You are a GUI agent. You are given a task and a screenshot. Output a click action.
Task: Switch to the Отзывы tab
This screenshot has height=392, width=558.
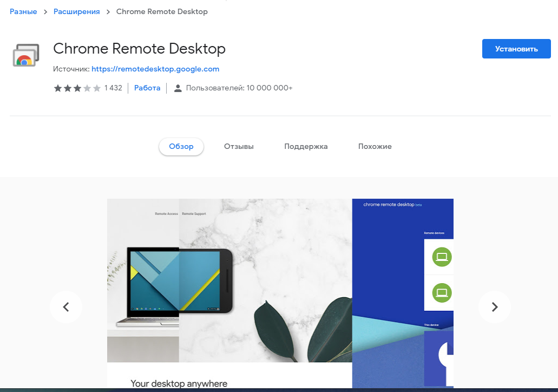(239, 146)
